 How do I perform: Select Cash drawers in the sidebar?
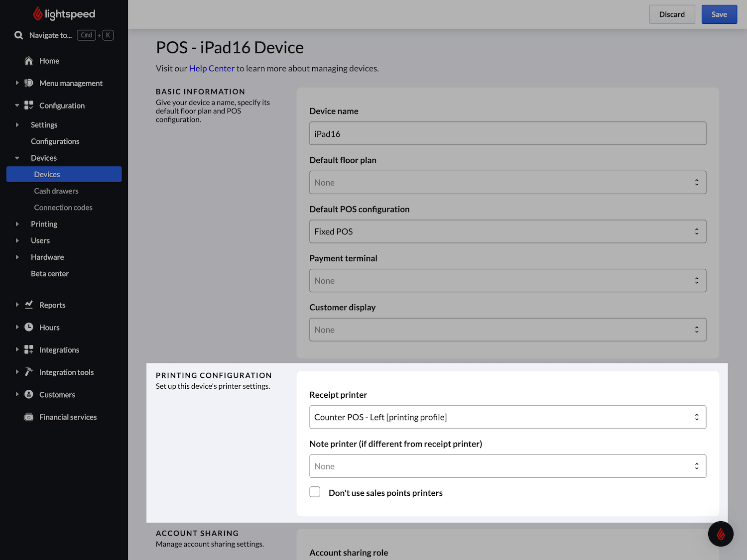click(x=56, y=191)
